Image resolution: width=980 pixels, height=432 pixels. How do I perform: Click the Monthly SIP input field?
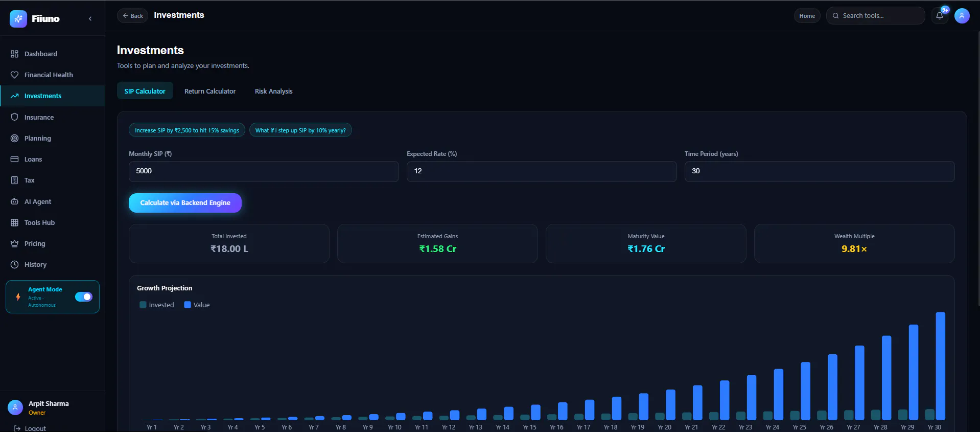pos(264,171)
